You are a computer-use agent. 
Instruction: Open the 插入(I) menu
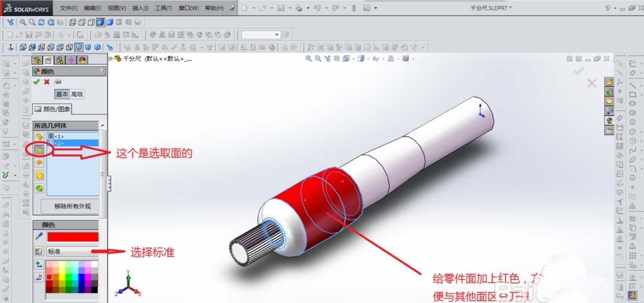coord(140,8)
